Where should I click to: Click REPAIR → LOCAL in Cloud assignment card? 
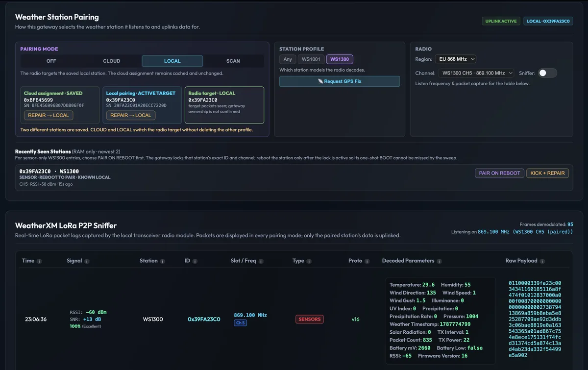coord(49,116)
